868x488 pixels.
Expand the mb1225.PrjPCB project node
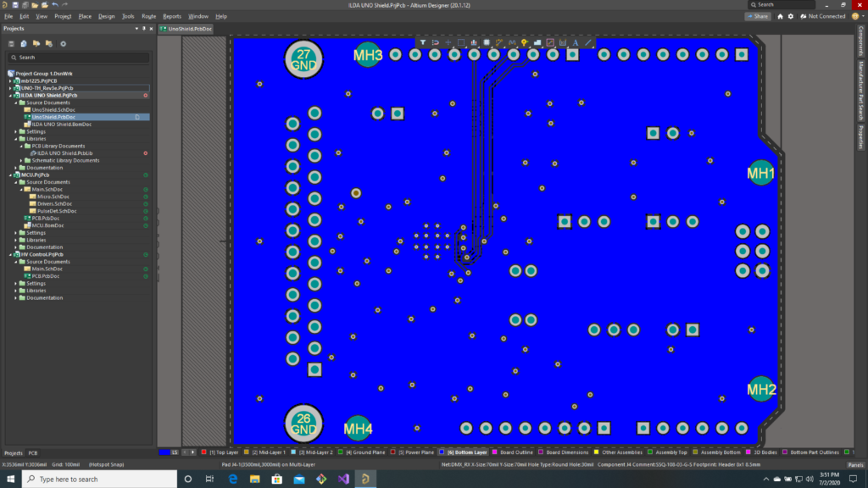(11, 80)
